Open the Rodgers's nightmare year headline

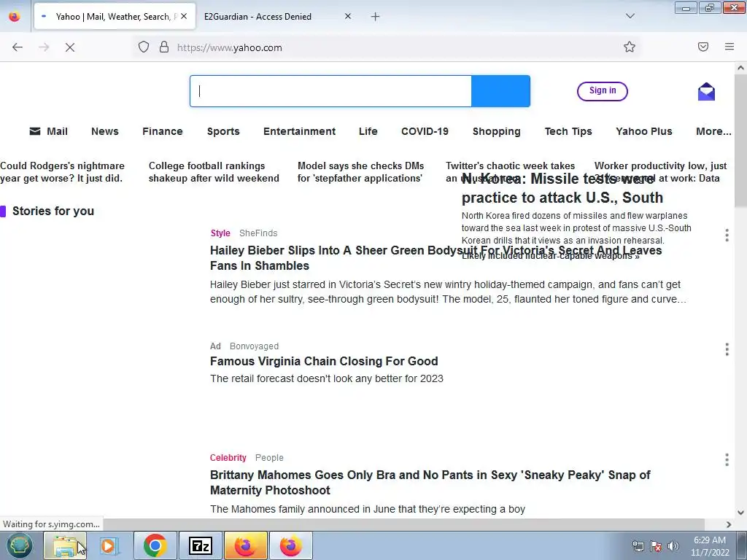[62, 172]
